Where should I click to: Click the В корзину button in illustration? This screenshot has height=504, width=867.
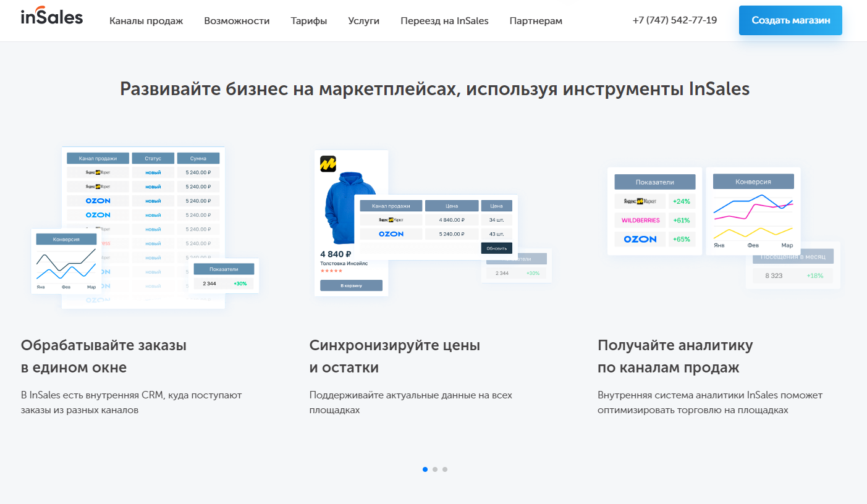click(351, 285)
